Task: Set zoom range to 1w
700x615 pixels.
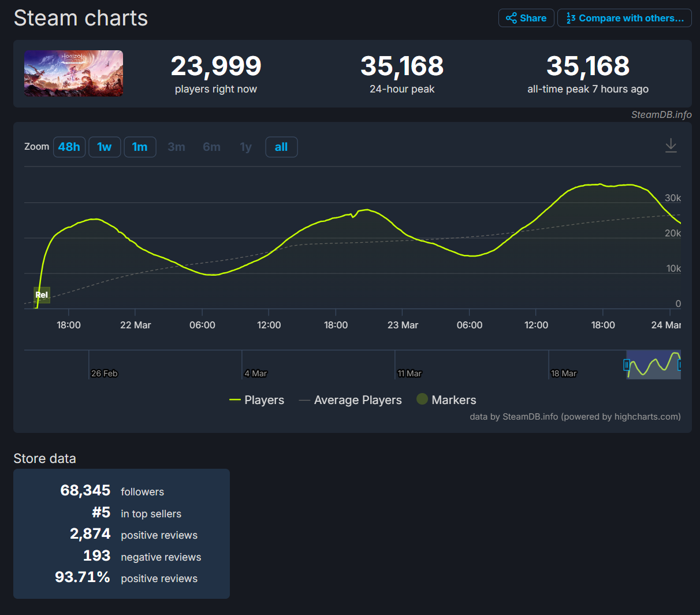Action: pos(105,147)
